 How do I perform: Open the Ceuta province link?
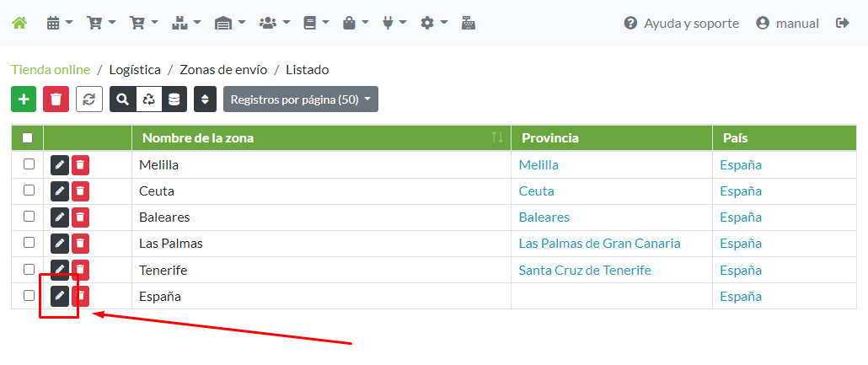pos(537,191)
